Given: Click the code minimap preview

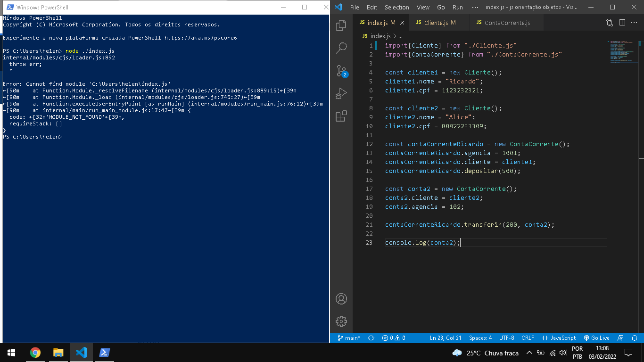Looking at the screenshot, I should tap(623, 52).
